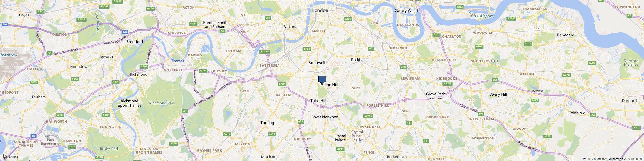Select the London city label

tap(320, 10)
